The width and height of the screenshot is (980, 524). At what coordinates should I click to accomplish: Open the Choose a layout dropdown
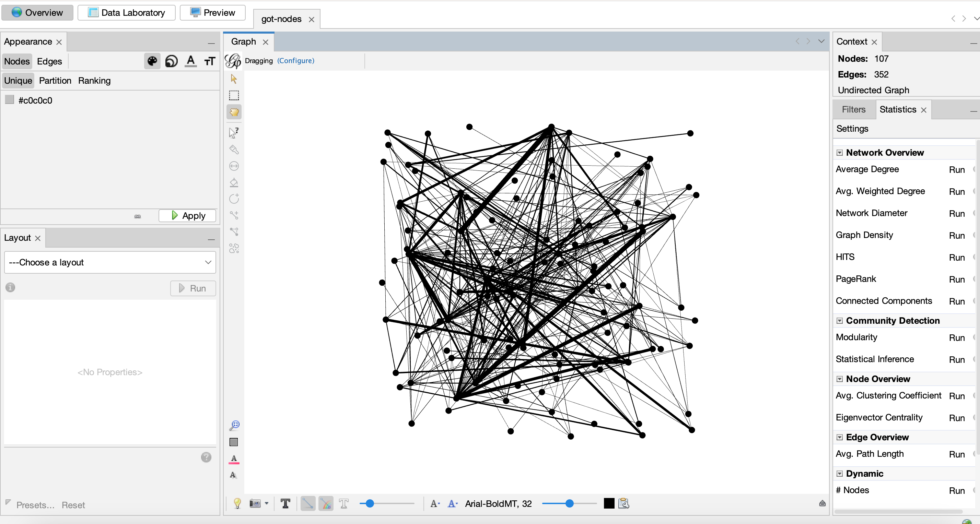110,262
